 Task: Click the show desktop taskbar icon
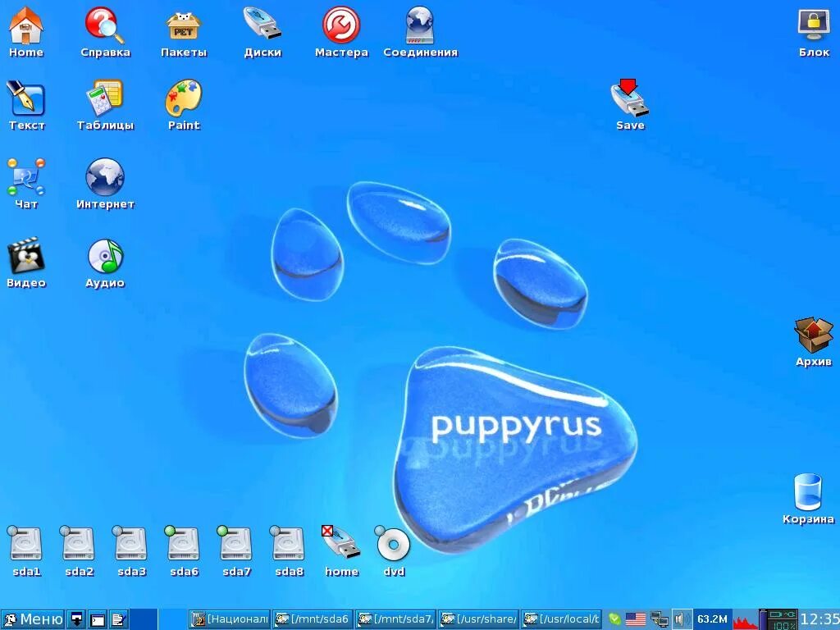(x=78, y=620)
